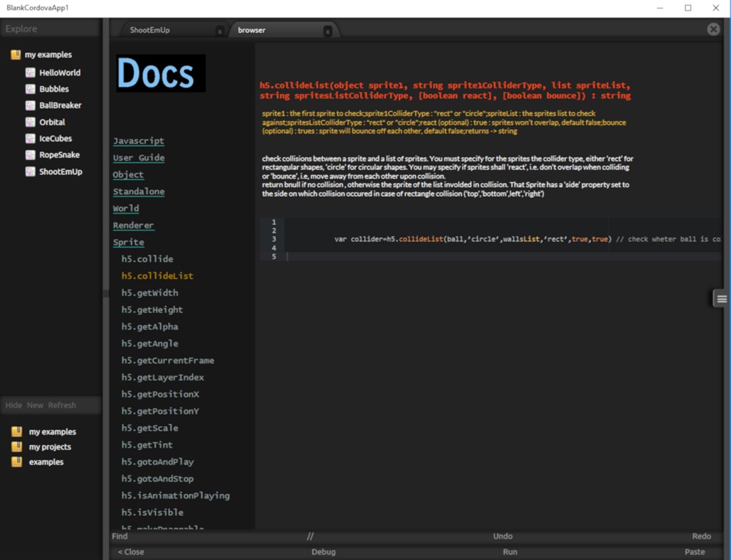Open the Javascript docs link
This screenshot has width=731, height=560.
point(139,141)
